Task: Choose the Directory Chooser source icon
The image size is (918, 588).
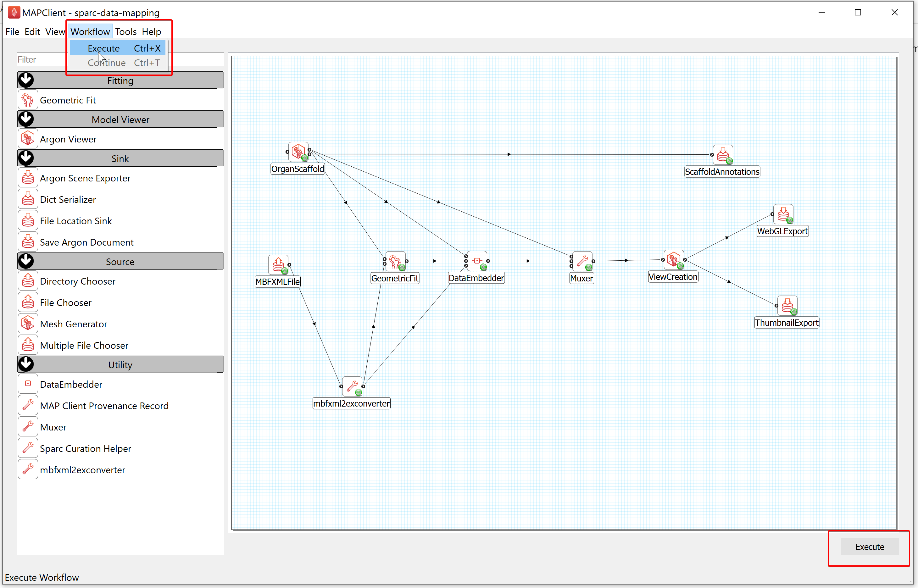Action: [28, 281]
